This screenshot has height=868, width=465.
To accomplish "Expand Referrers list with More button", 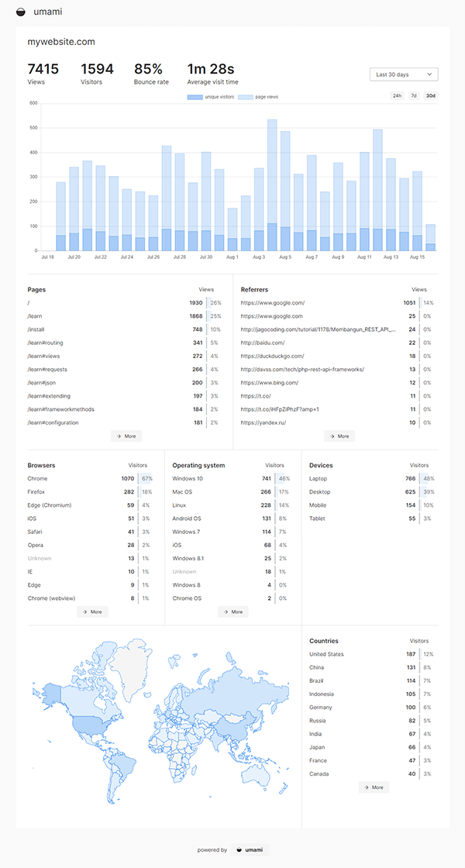I will (x=339, y=436).
